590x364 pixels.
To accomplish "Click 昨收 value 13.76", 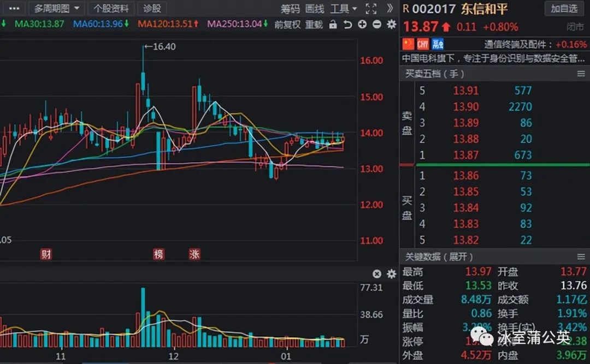I will click(574, 285).
